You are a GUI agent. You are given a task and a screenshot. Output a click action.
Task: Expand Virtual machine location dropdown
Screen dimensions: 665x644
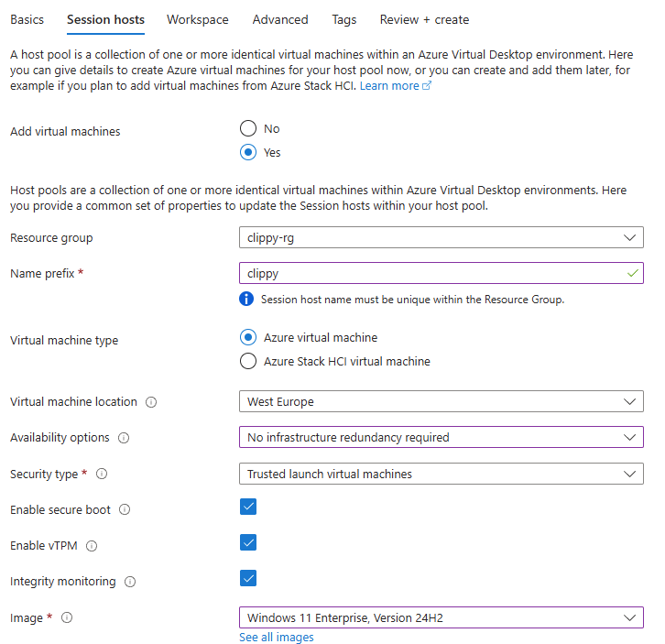coord(442,401)
